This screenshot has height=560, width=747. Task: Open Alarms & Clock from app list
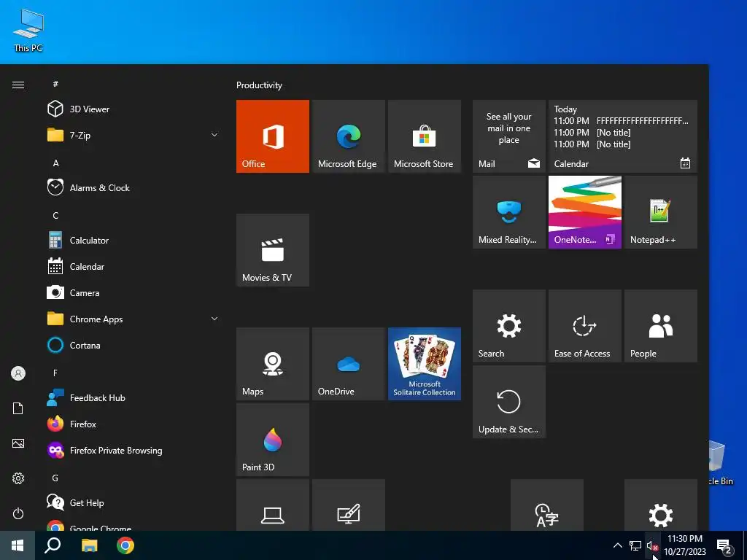tap(133, 187)
